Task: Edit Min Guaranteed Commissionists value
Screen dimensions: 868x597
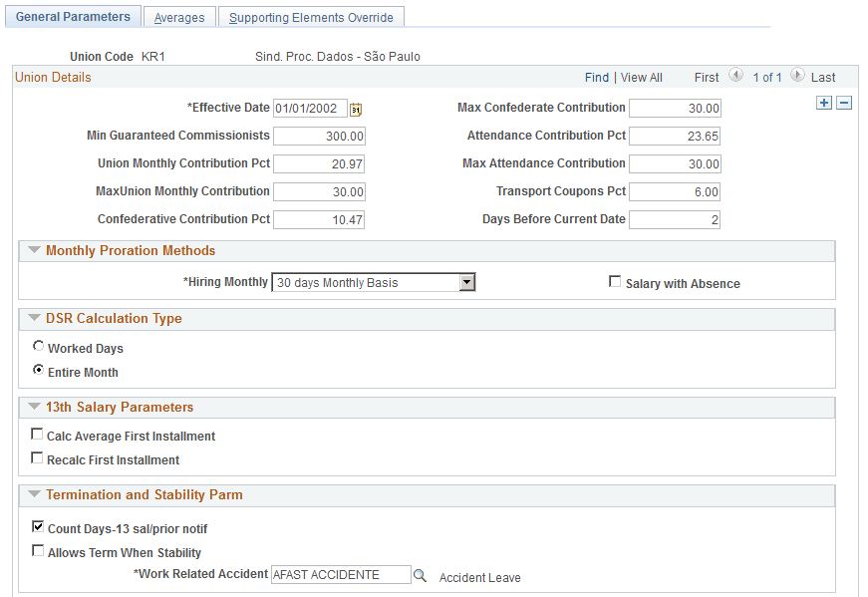Action: pyautogui.click(x=320, y=137)
